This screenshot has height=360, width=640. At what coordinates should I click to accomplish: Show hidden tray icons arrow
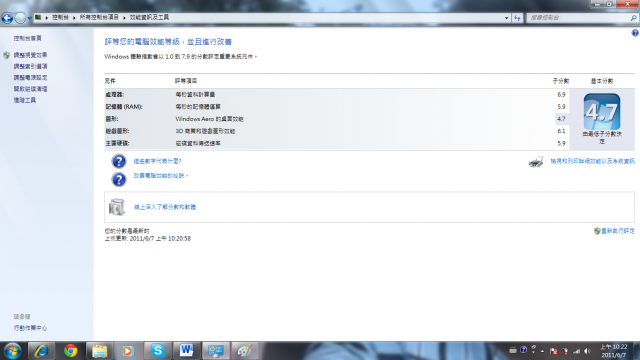[x=542, y=351]
